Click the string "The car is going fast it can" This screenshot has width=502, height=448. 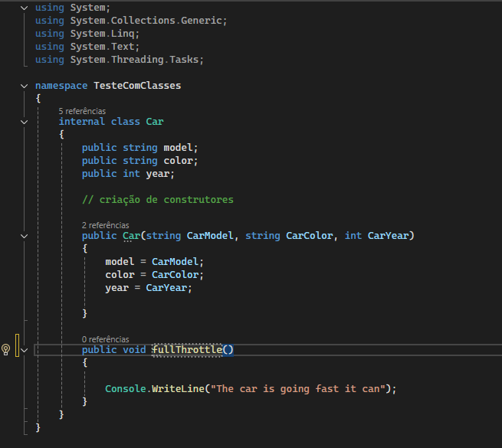[x=297, y=389]
